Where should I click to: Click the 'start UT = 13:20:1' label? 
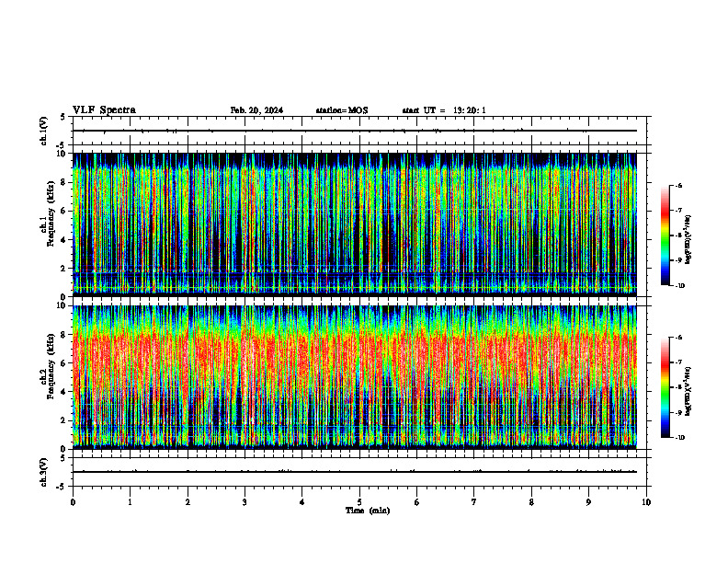444,110
